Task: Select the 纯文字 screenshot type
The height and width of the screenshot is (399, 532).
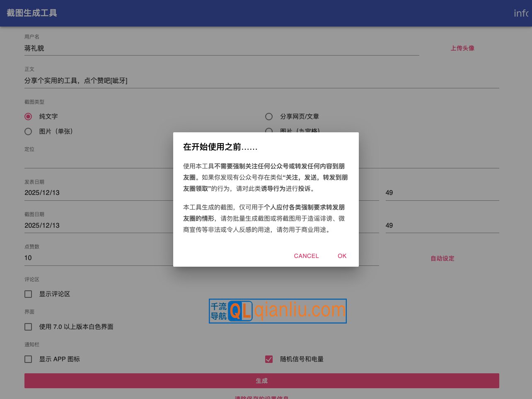Action: (28, 117)
